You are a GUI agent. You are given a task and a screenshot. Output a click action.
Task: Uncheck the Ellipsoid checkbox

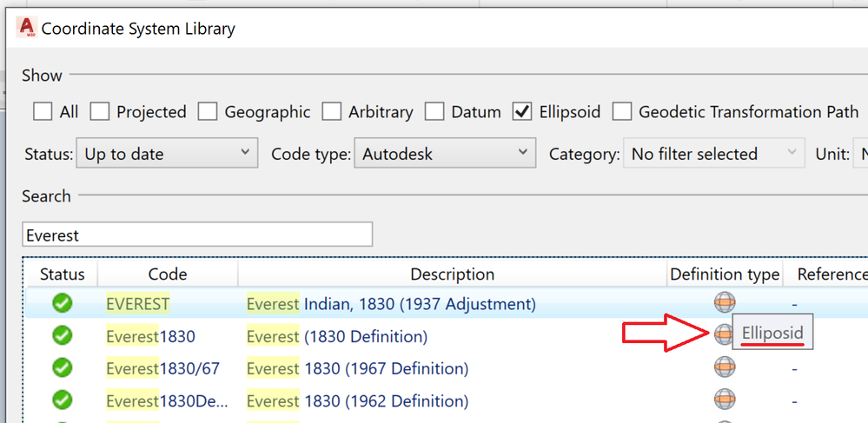pos(522,112)
